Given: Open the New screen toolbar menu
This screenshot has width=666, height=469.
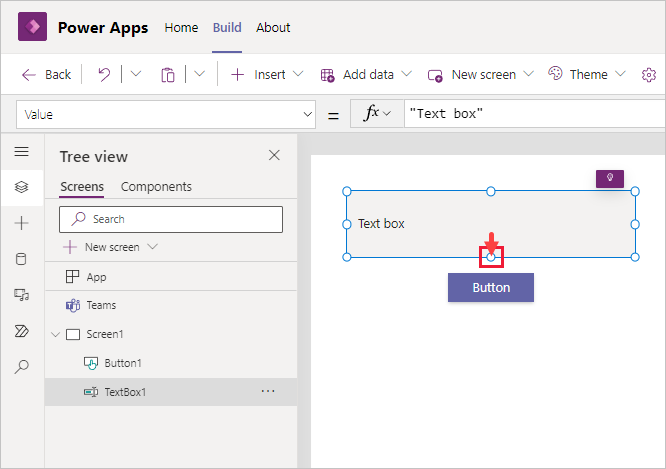Looking at the screenshot, I should pos(481,75).
